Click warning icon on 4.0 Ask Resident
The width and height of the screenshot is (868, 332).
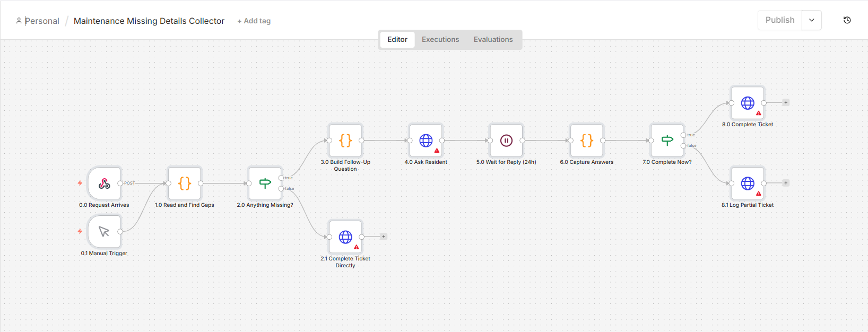point(437,151)
